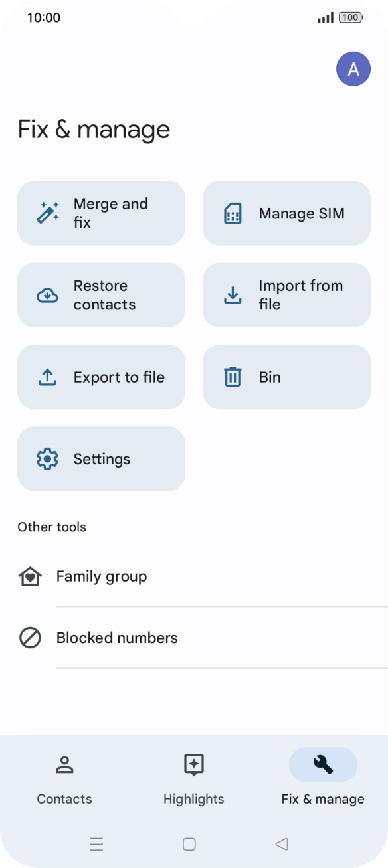This screenshot has height=868, width=388.
Task: Tap the SIM card icon
Action: 233,213
